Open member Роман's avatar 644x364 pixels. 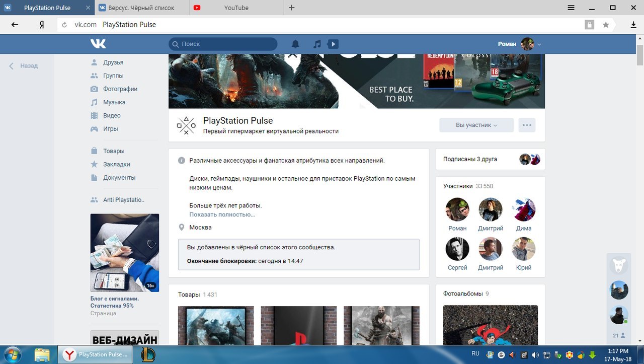pos(457,209)
